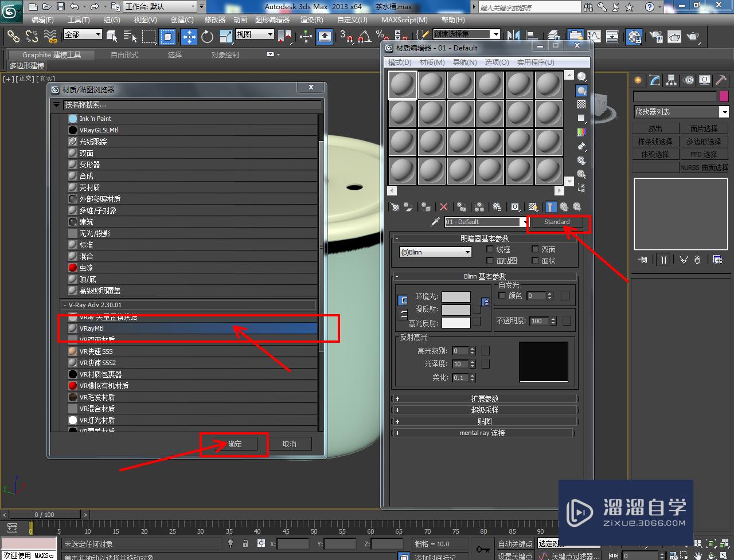Open 导航(N) menu in Material Editor
Screen dimensions: 734x560
pos(465,62)
